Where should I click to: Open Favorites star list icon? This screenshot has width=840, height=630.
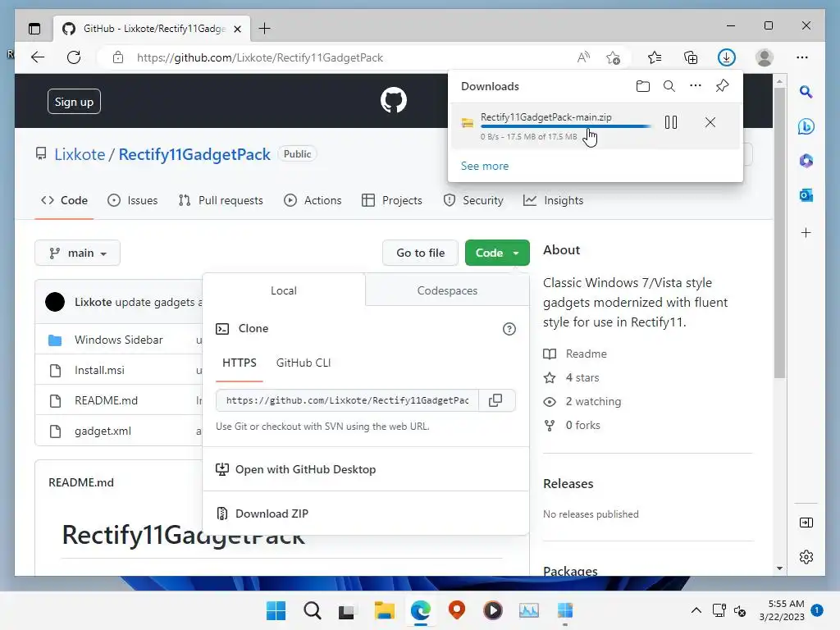coord(655,57)
